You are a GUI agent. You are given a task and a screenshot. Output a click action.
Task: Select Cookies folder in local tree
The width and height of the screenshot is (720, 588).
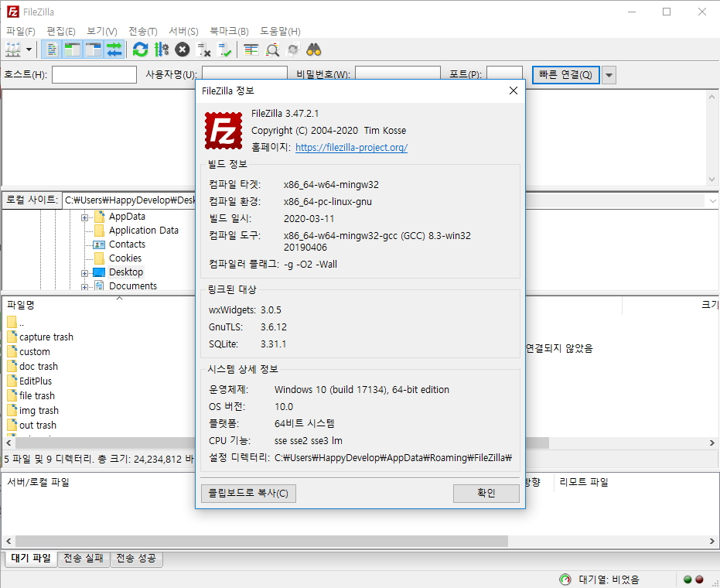pos(125,258)
